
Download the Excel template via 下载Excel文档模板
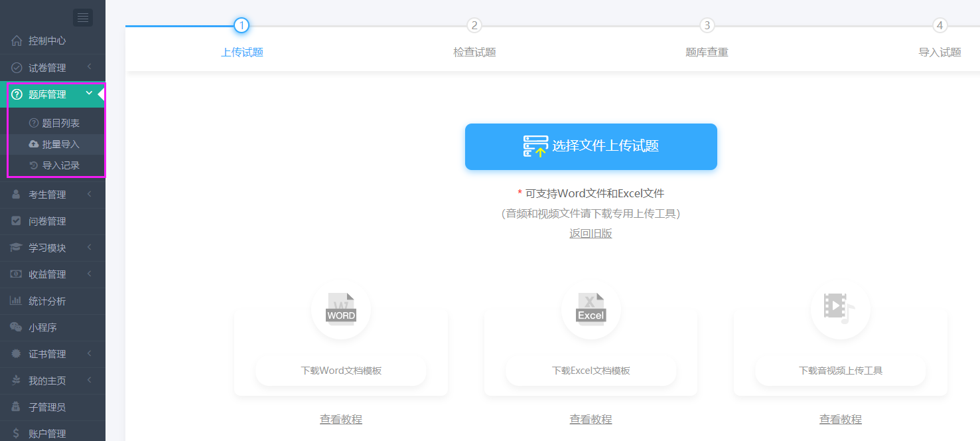591,371
